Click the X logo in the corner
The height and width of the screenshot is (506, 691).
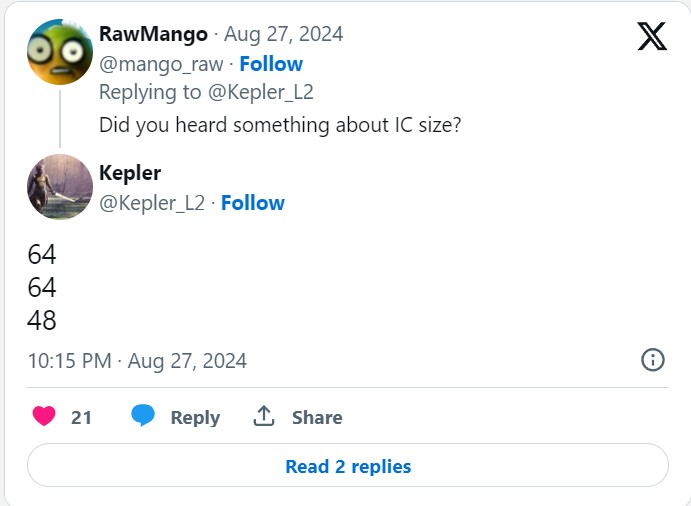(x=652, y=36)
